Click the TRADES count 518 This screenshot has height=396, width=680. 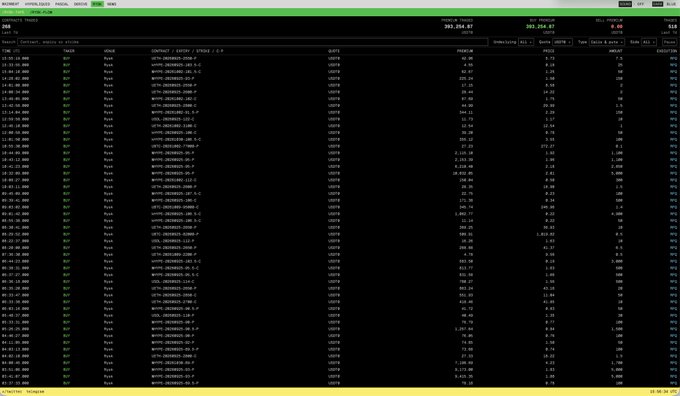[672, 26]
